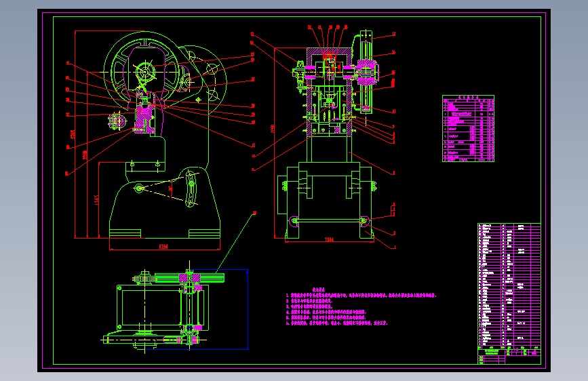
Task: Select the blue rectangle around the plan view
Action: [x=219, y=309]
